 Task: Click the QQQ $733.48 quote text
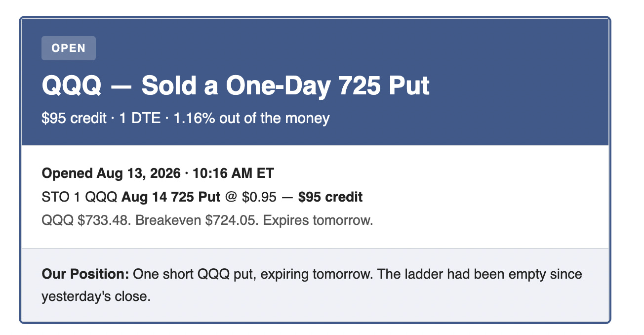[87, 220]
